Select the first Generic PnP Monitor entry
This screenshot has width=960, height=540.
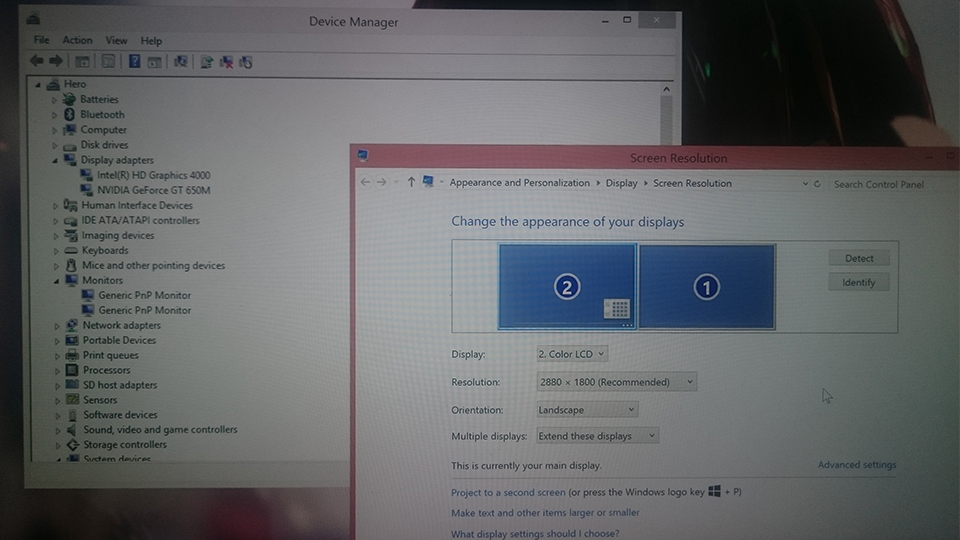coord(144,295)
